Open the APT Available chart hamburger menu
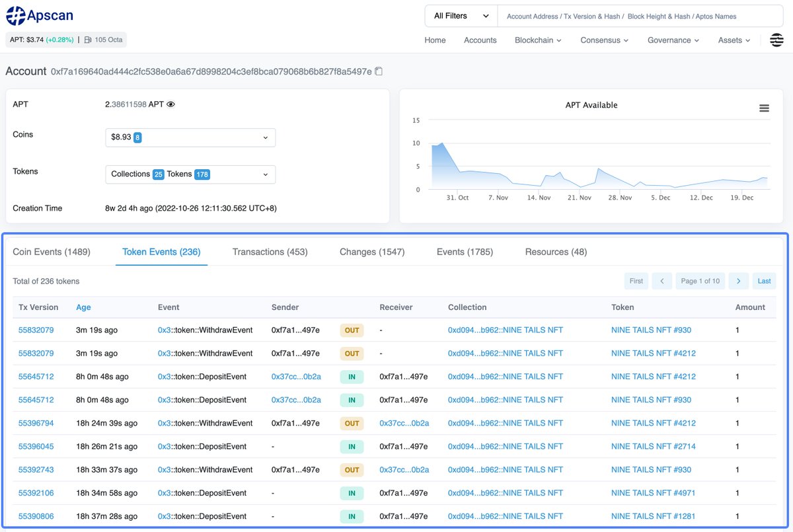Image resolution: width=793 pixels, height=532 pixels. 764,108
